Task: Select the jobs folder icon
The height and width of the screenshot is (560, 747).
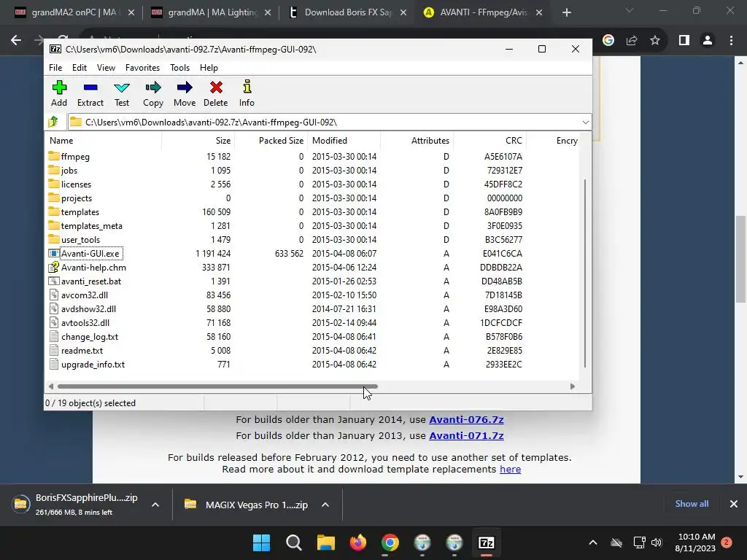Action: click(54, 170)
